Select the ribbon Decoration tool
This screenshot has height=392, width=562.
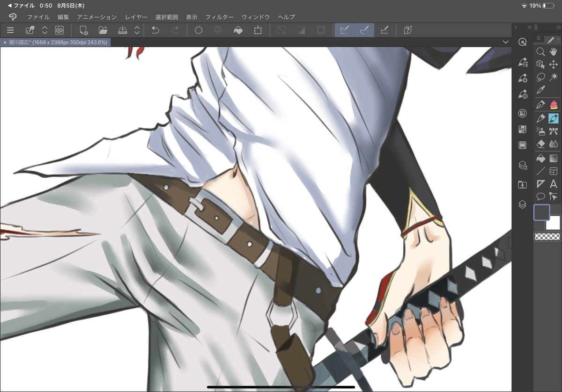pyautogui.click(x=554, y=131)
